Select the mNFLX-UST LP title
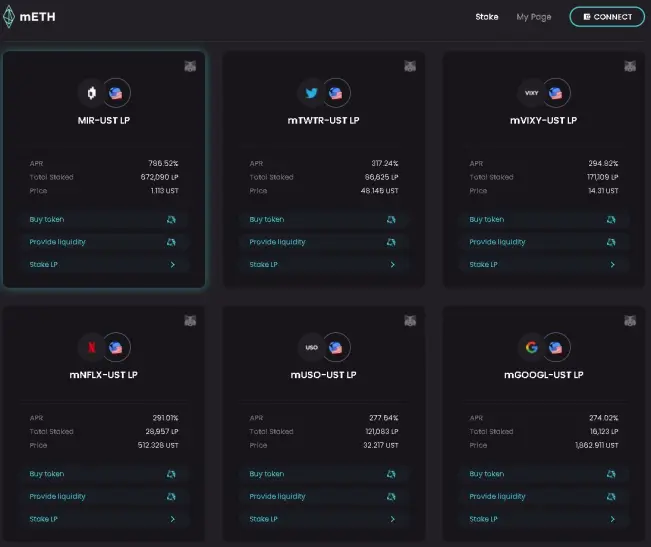 click(x=103, y=375)
